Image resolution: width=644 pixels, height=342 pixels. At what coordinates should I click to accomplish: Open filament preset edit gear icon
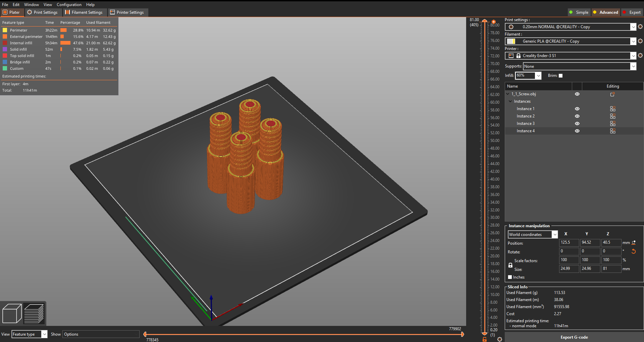[x=640, y=41]
